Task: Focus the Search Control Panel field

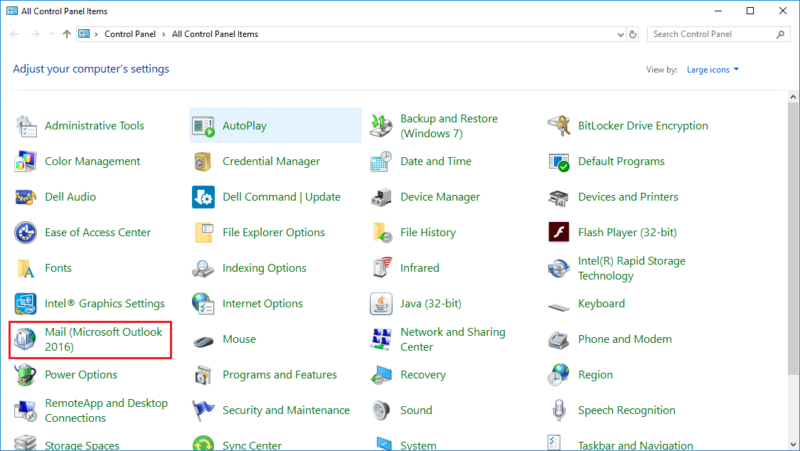Action: (x=718, y=34)
